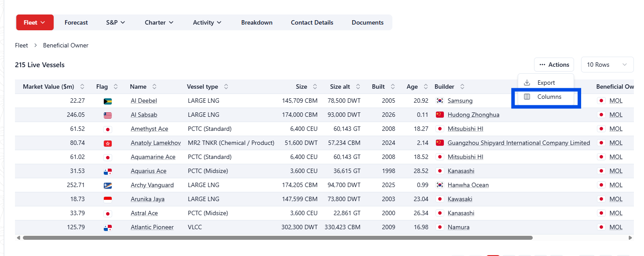Screen dimensions: 644x256
Task: Click the South Korea flag beside Samsung
Action: click(x=439, y=101)
